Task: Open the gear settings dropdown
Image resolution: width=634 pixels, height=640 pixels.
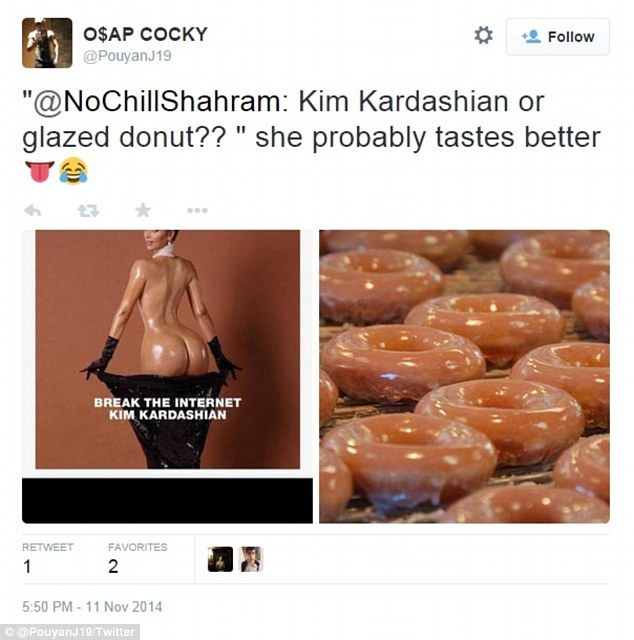Action: coord(483,36)
